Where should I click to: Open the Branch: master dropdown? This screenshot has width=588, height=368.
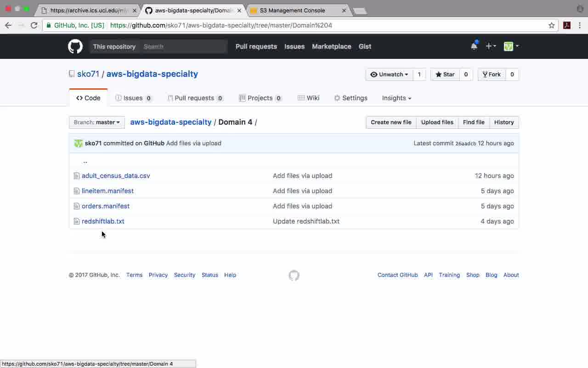pyautogui.click(x=97, y=122)
